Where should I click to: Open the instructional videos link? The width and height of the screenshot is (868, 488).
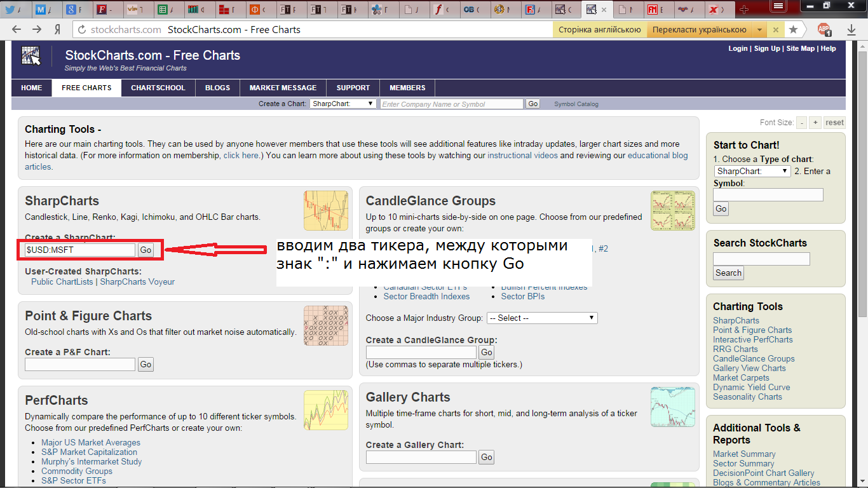(x=522, y=155)
